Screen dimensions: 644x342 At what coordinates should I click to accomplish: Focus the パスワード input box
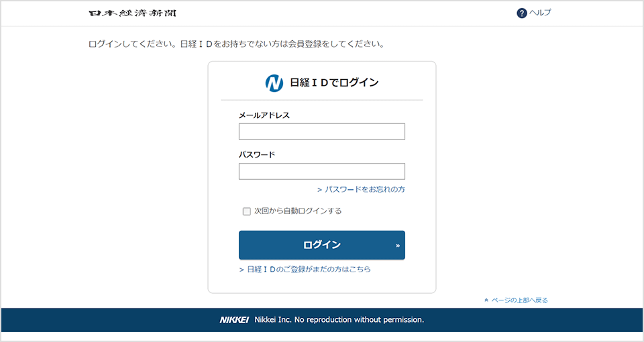point(322,172)
